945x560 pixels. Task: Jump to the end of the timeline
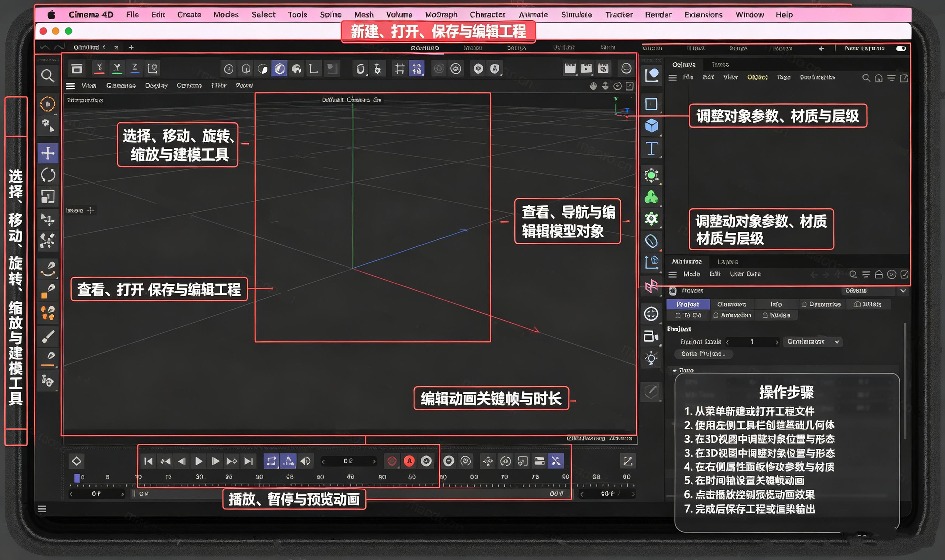[x=248, y=461]
